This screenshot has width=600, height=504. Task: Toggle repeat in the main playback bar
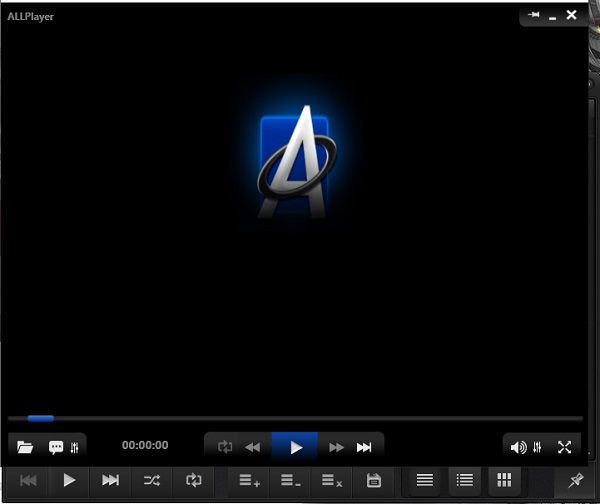[x=225, y=447]
